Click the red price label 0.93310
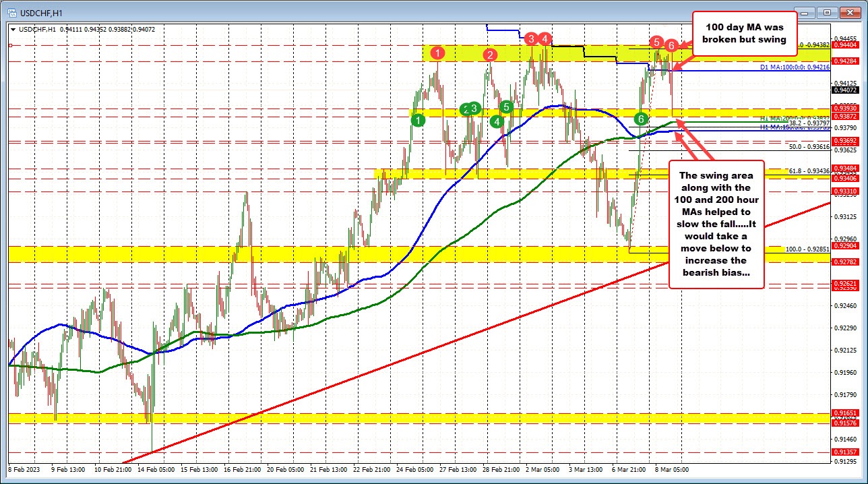 (x=844, y=191)
